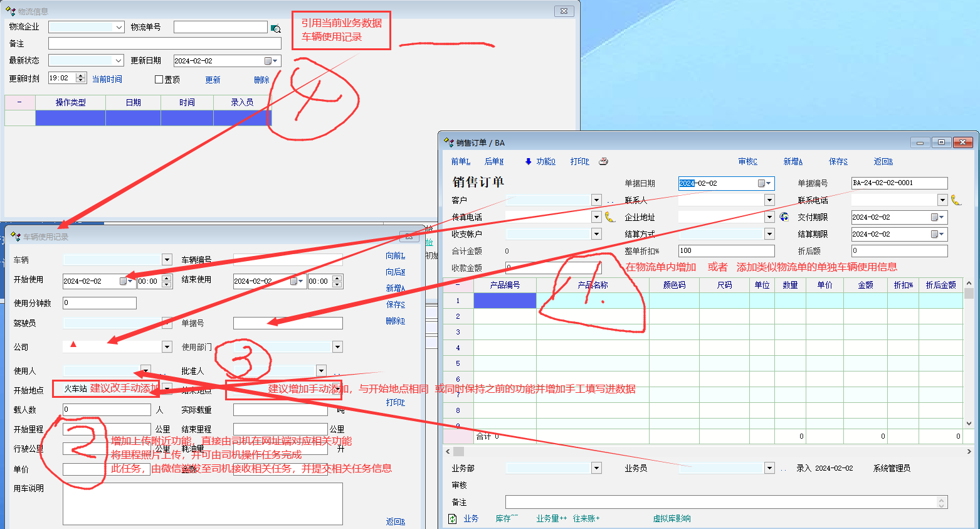
Task: Click 保存 in the sales order toolbar
Action: (838, 161)
